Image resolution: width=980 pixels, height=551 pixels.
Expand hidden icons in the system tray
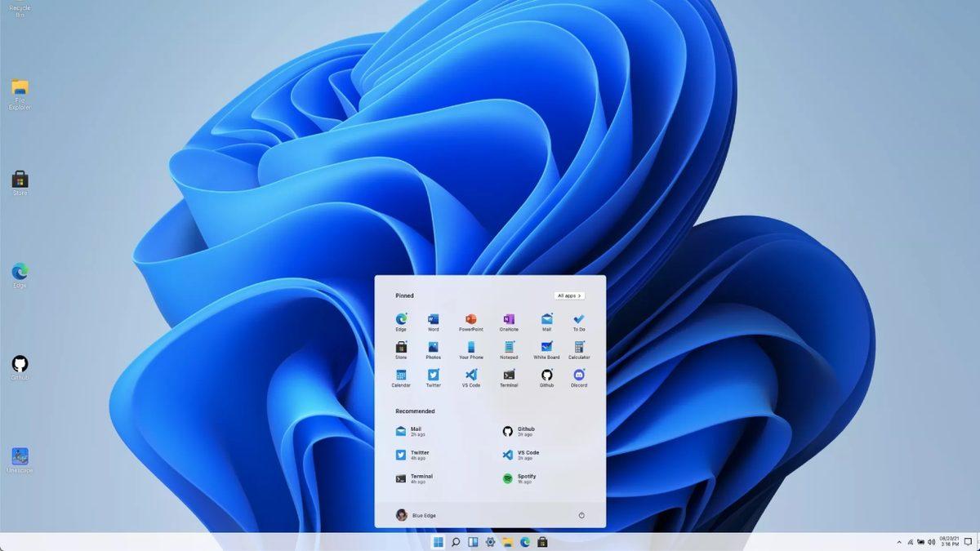click(898, 541)
